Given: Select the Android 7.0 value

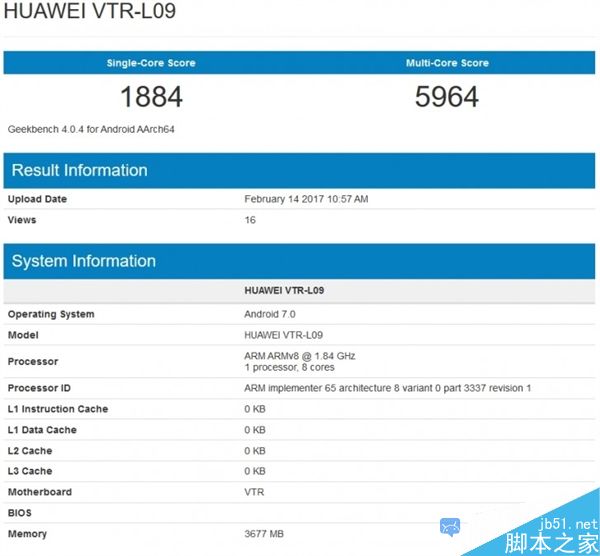Looking at the screenshot, I should [270, 314].
